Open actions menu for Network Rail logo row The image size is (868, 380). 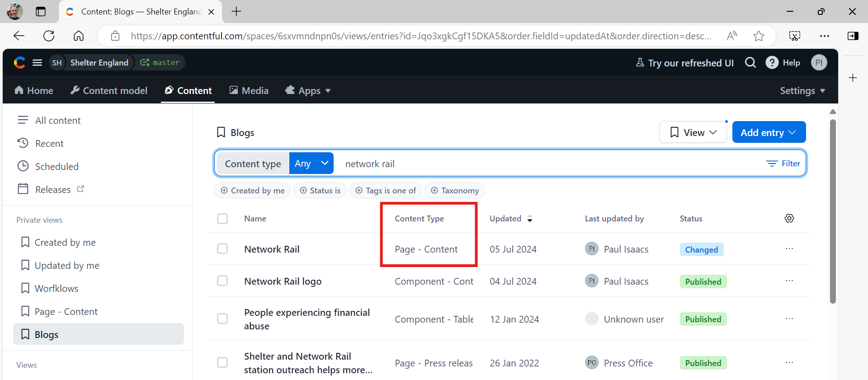tap(789, 281)
